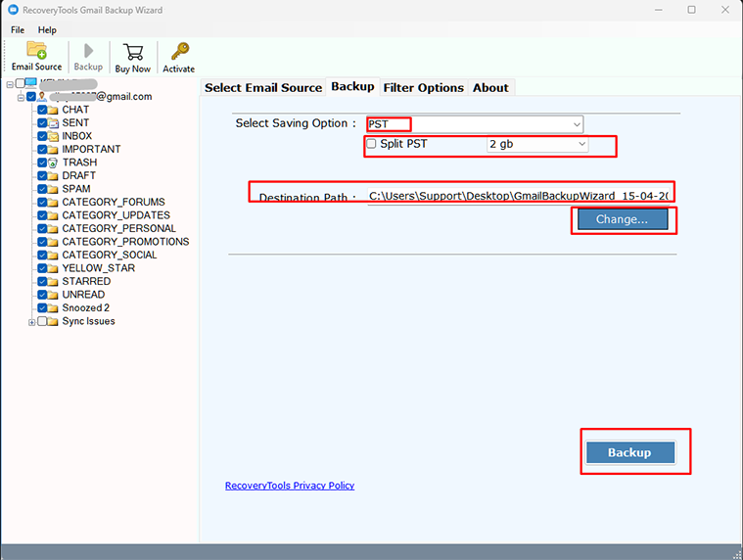Viewport: 743px width, 560px height.
Task: Uncheck the INBOX folder checkbox
Action: [x=42, y=136]
